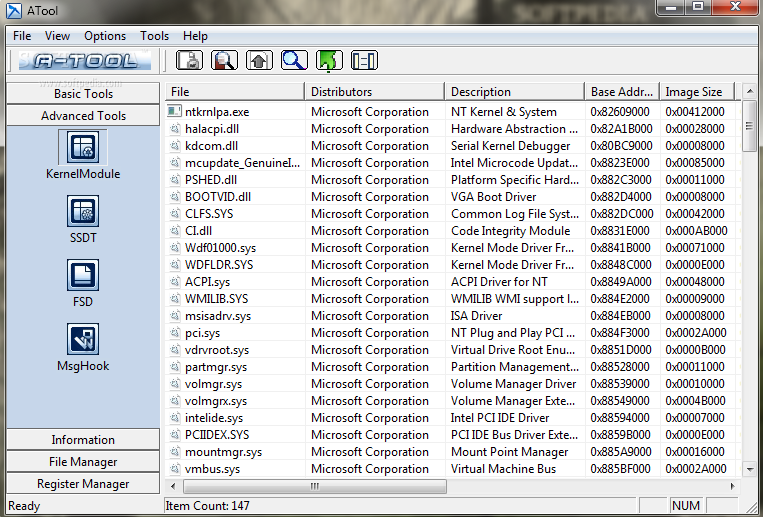Image resolution: width=763 pixels, height=517 pixels.
Task: Select the Advanced Tools panel header
Action: click(83, 116)
